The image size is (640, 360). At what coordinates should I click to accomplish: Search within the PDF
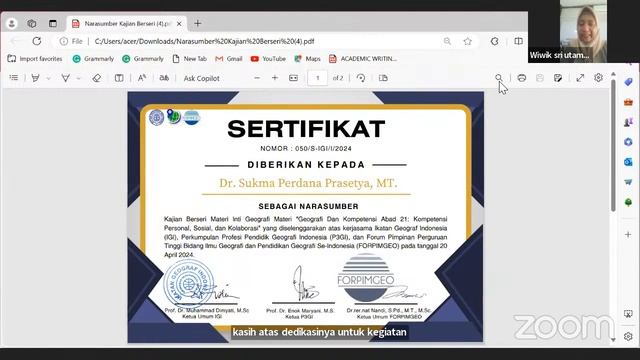(x=499, y=78)
